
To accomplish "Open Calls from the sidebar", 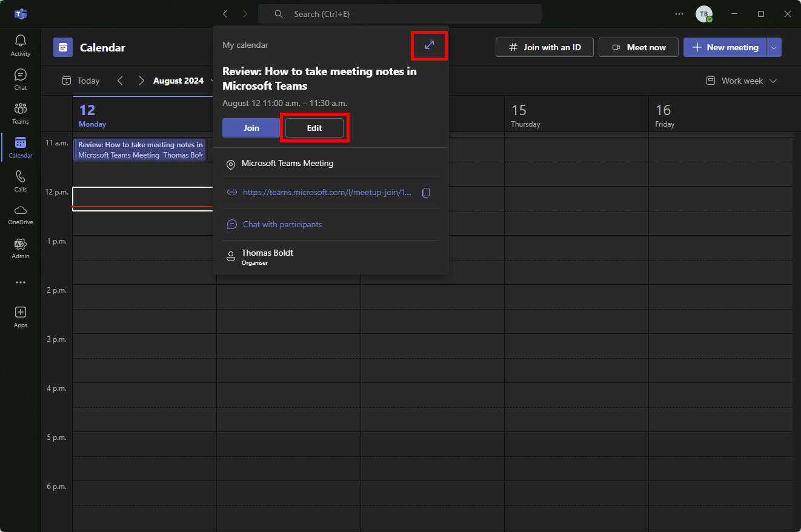I will [x=21, y=181].
